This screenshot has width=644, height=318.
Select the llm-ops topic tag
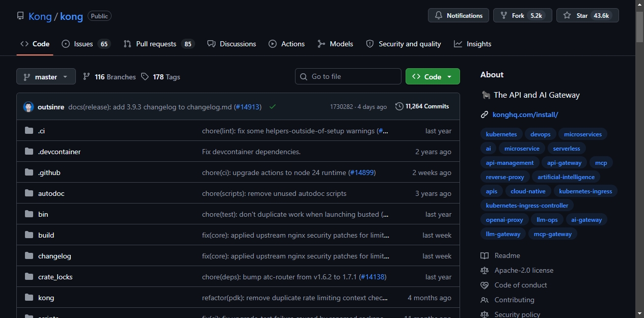(547, 220)
